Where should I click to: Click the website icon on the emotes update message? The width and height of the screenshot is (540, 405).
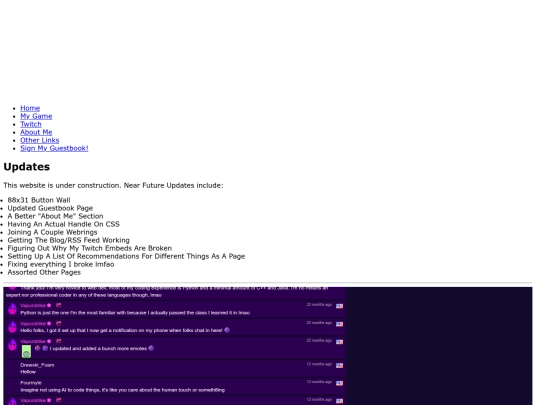[x=59, y=341]
